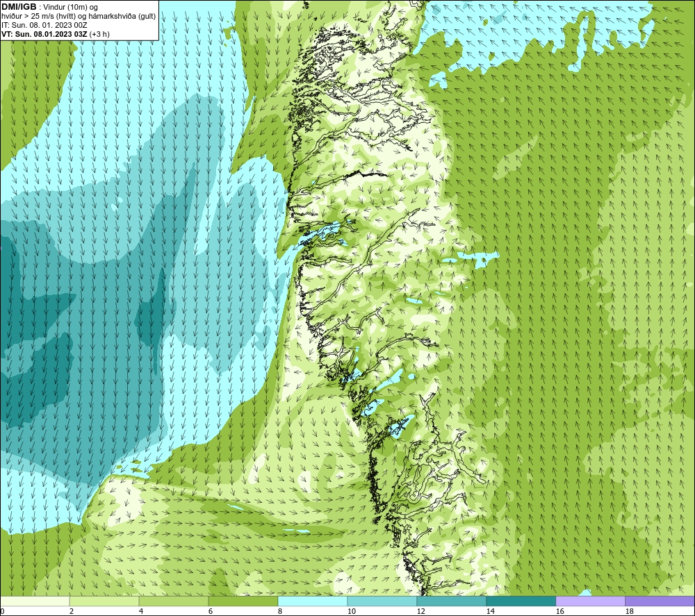Click the pale cream 0–2 m/s legend swatch

35,601
